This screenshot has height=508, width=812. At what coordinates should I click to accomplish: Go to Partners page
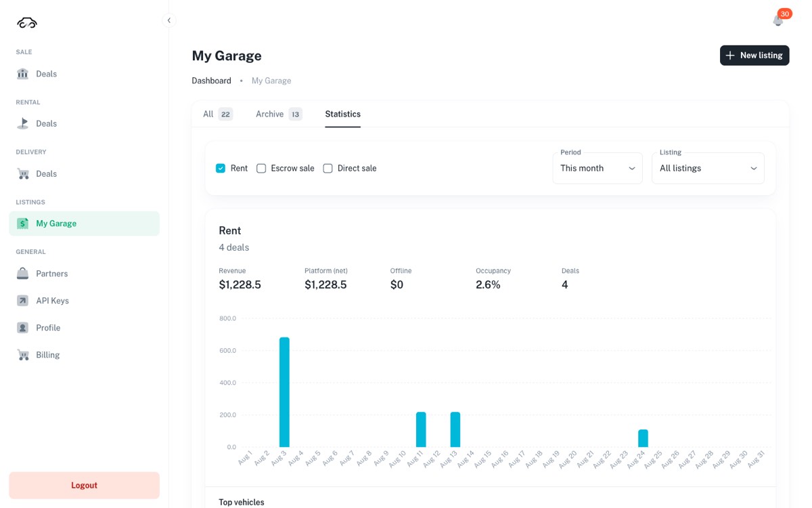click(85, 274)
